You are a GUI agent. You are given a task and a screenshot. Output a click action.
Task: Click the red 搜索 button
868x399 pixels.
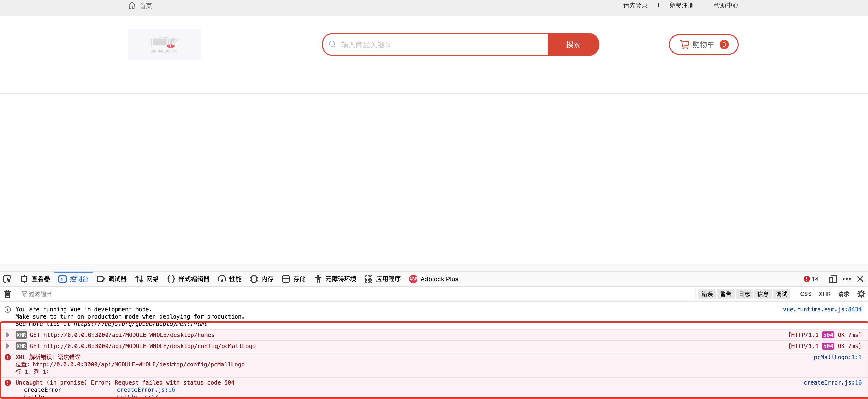(573, 45)
